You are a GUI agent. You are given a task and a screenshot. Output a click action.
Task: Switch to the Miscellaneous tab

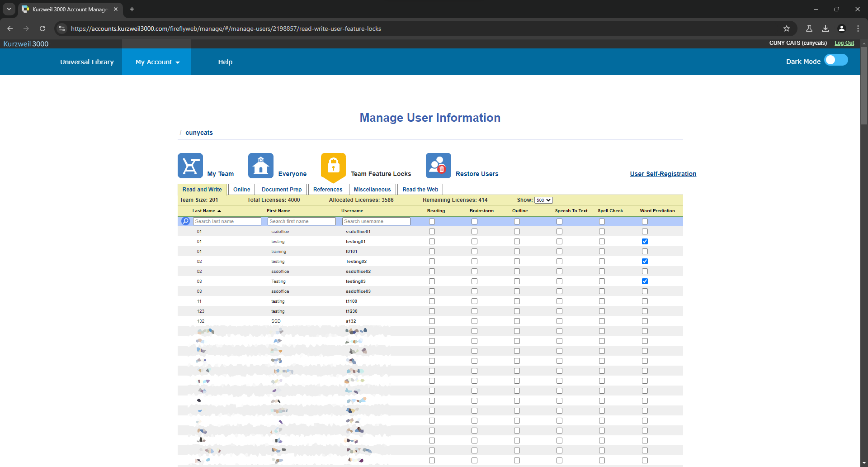point(372,190)
